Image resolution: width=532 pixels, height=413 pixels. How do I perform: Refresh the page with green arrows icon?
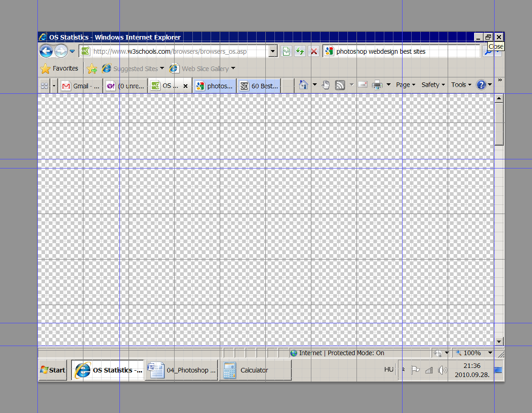(300, 51)
